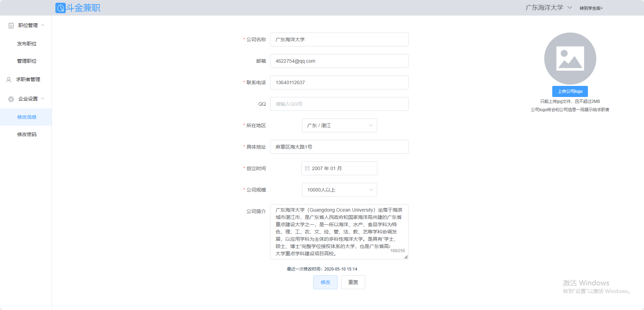Open the 广东海洋大学 account dropdown arrow
This screenshot has height=310, width=644.
click(x=570, y=8)
